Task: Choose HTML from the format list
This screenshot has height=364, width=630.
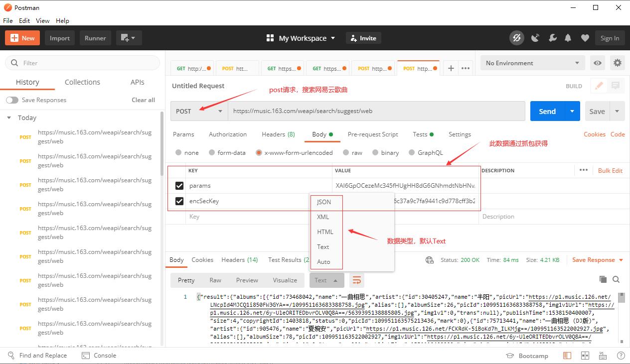Action: 325,232
